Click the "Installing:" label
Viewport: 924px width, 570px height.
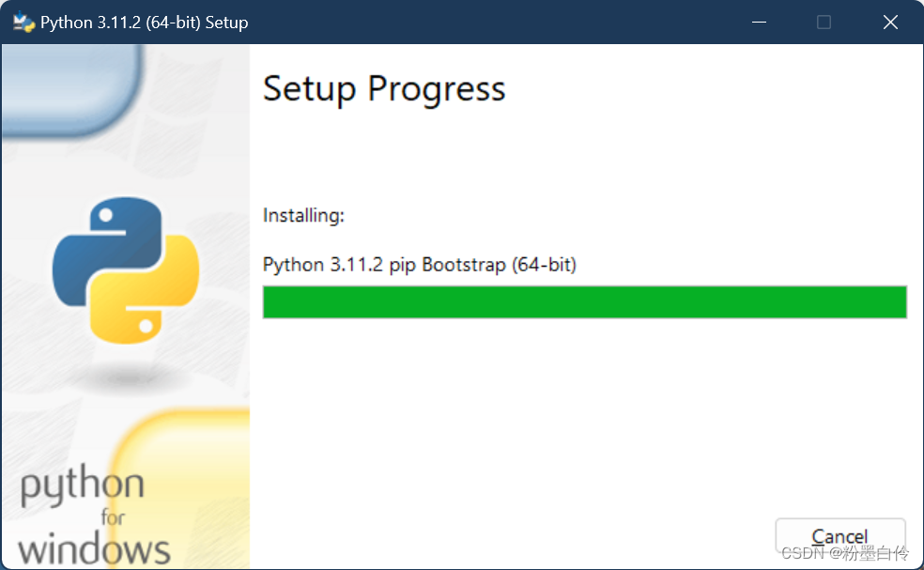[303, 216]
